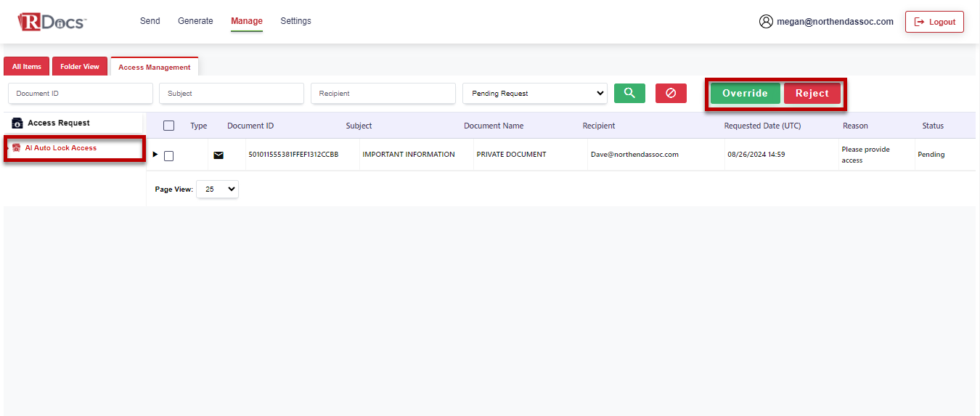Click megan@northendassoc.com account name
Viewport: 980px width, 416px height.
point(835,22)
